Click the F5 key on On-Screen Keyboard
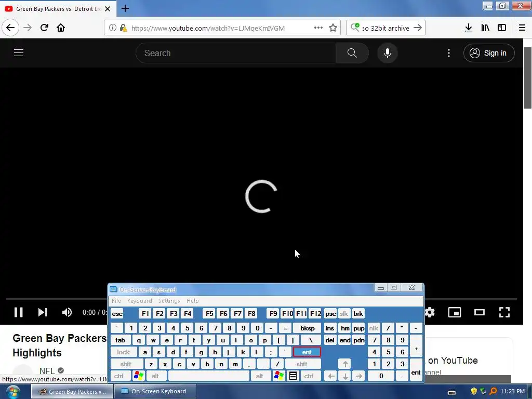 coord(209,314)
